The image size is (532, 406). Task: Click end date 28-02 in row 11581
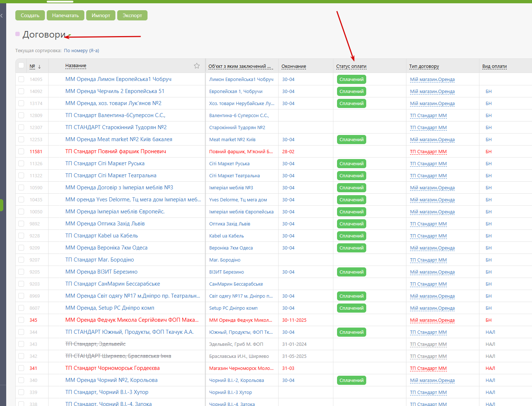[x=288, y=152]
